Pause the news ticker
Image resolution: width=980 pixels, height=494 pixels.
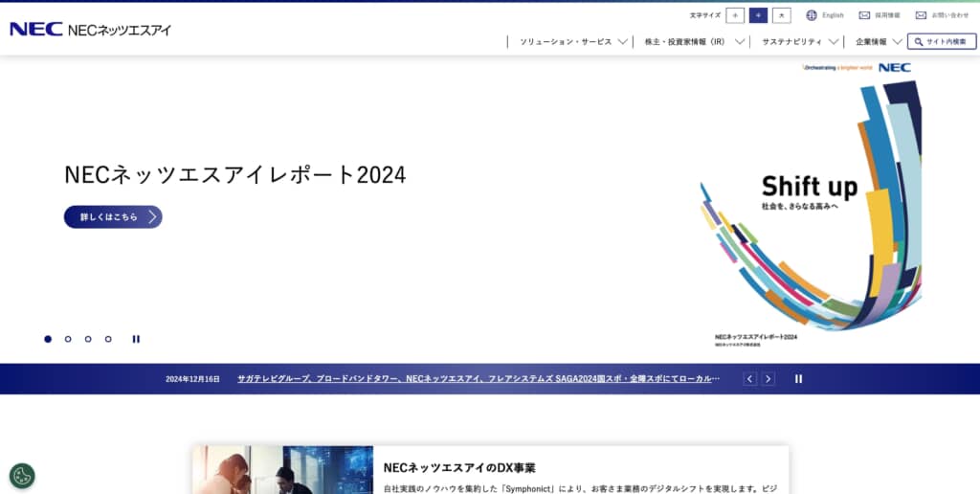pos(798,379)
